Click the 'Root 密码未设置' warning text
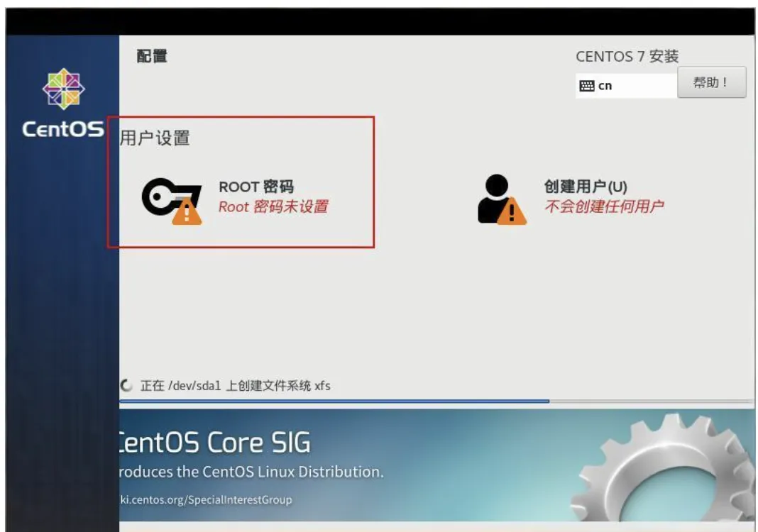 coord(273,207)
